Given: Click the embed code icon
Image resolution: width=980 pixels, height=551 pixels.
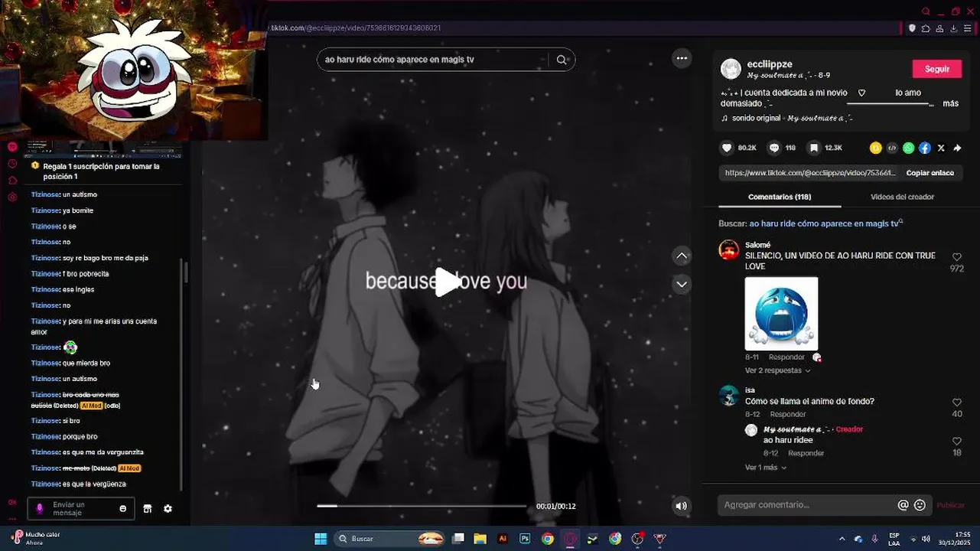Looking at the screenshot, I should coord(892,148).
